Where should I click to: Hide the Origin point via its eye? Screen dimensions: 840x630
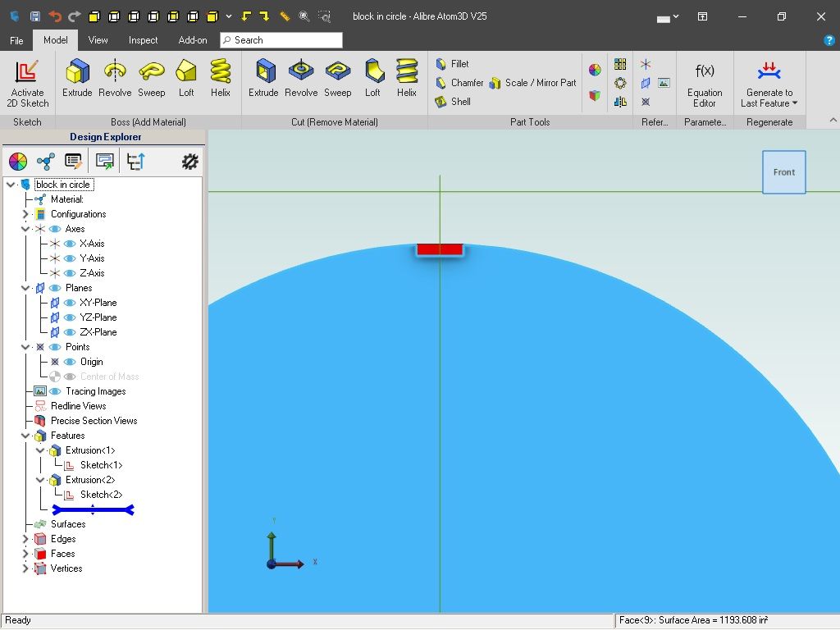tap(70, 362)
